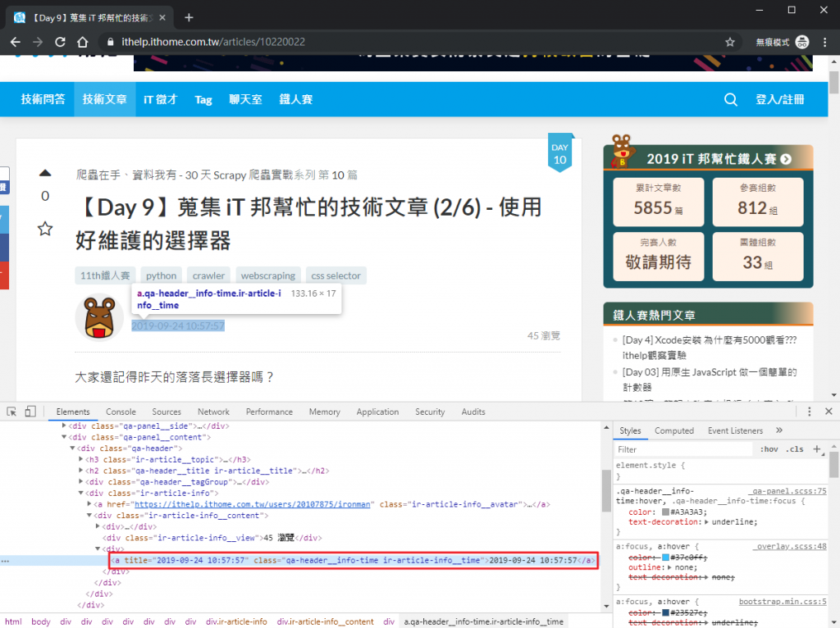
Task: Select the Application tab
Action: pyautogui.click(x=377, y=412)
